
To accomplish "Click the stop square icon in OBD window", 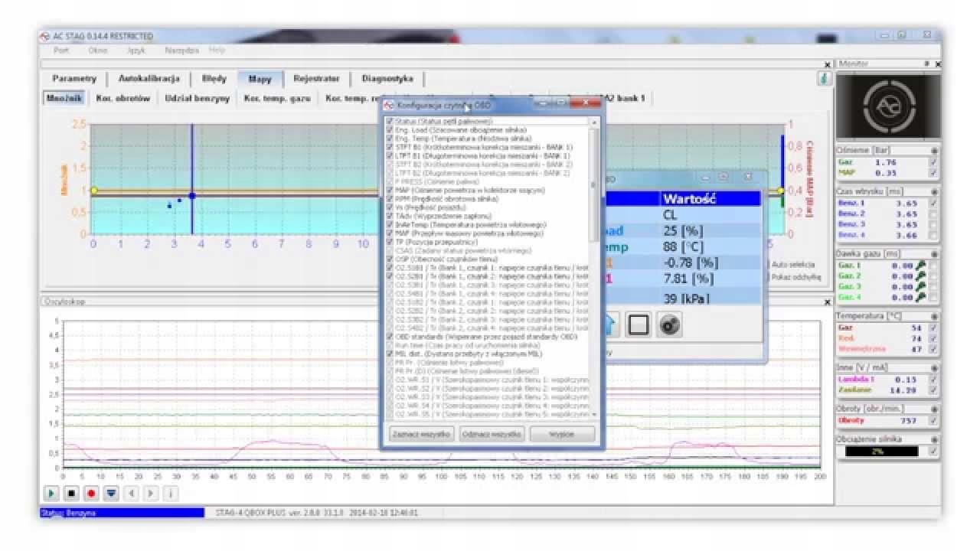I will coord(638,325).
